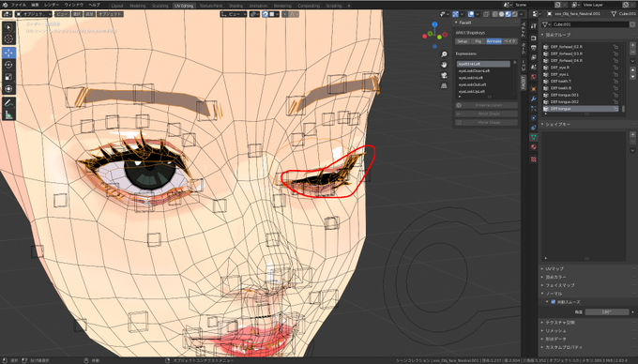Select the Annotate pencil tool
The height and width of the screenshot is (364, 638).
click(x=8, y=103)
